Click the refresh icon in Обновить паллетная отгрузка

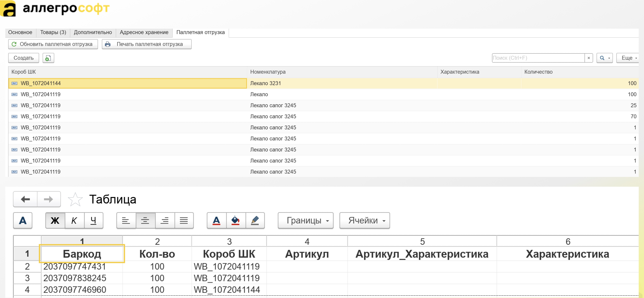[x=14, y=44]
